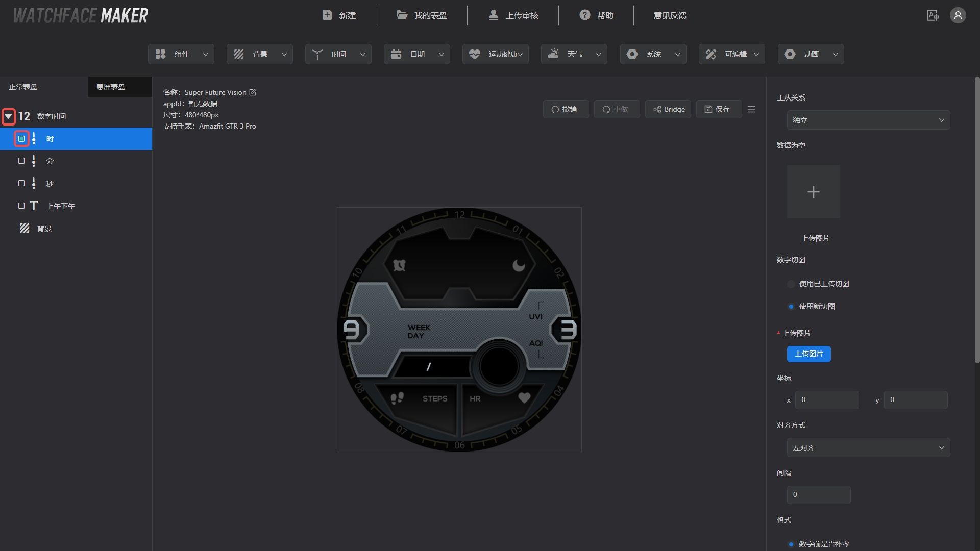Open the 主从关系 独立 dropdown

point(868,120)
